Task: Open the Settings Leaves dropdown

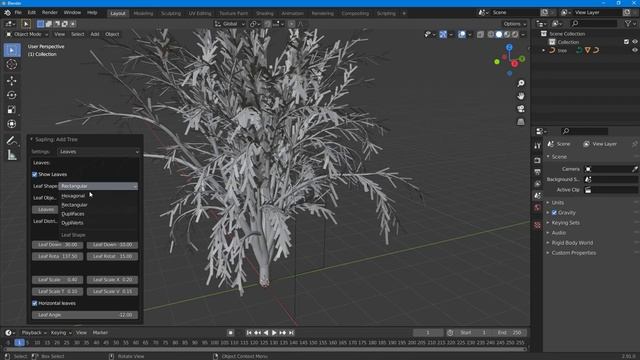Action: [98, 151]
